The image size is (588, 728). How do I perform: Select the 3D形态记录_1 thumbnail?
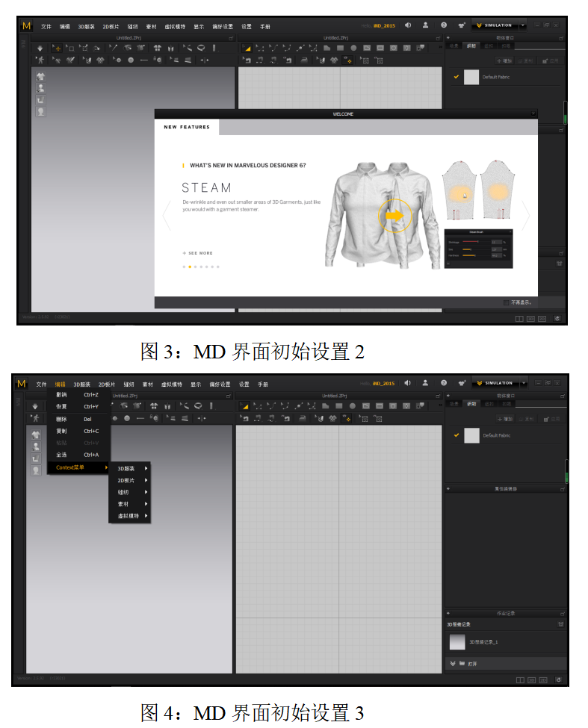(457, 642)
